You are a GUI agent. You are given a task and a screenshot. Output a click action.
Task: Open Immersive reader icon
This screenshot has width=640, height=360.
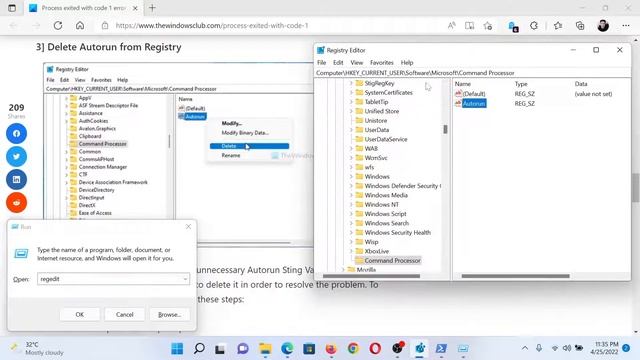(x=469, y=25)
